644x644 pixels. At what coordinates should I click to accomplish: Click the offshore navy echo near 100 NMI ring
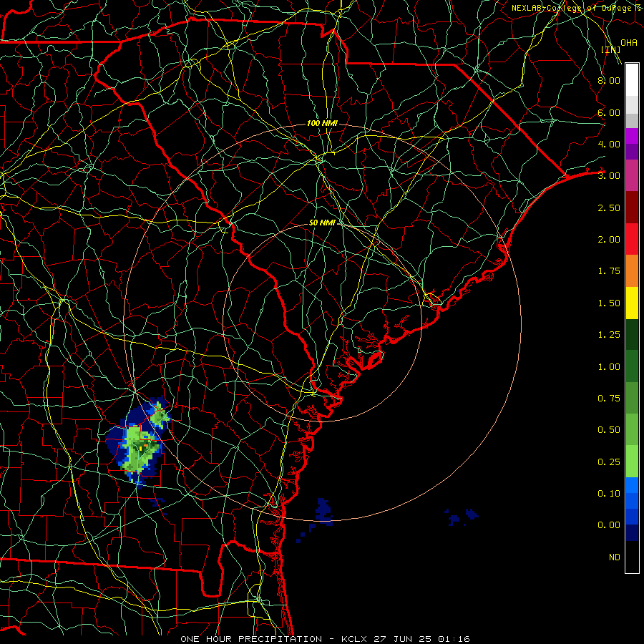[x=323, y=512]
